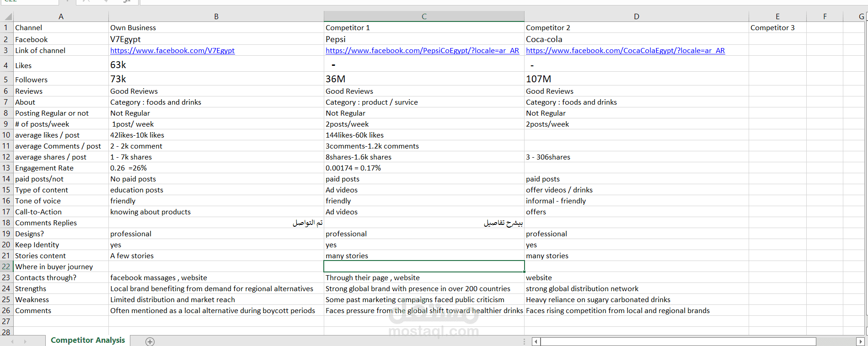Select cell '42likes-10k likes'
The width and height of the screenshot is (868, 346).
[x=216, y=135]
